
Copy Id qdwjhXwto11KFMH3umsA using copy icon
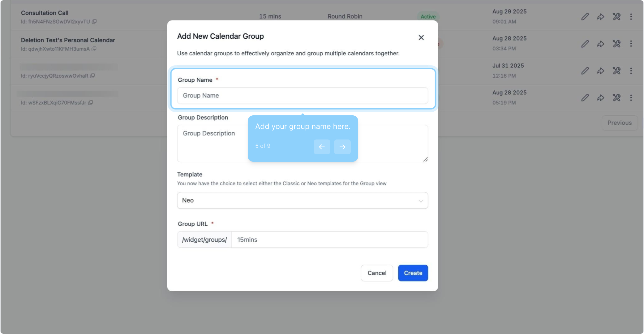94,49
